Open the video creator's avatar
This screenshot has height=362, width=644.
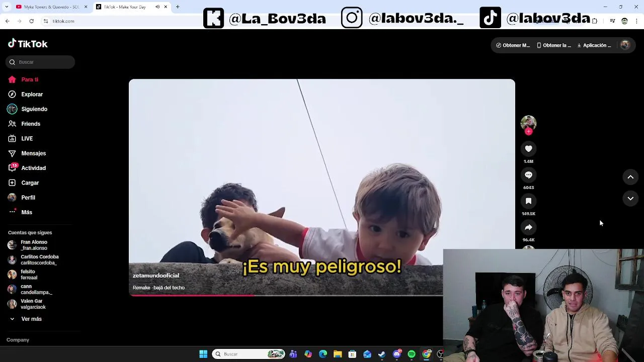pyautogui.click(x=528, y=123)
